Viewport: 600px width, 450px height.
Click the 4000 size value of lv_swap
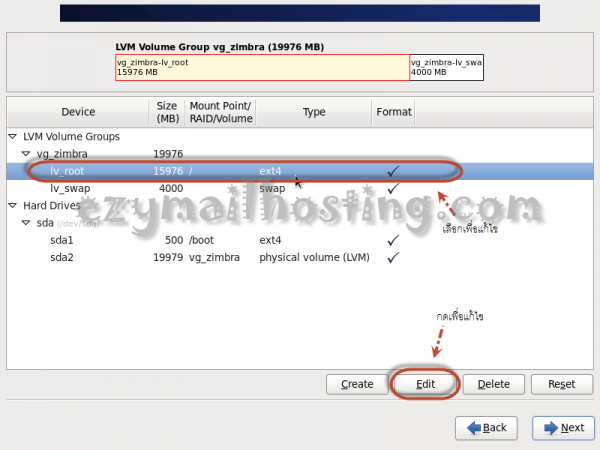(171, 188)
